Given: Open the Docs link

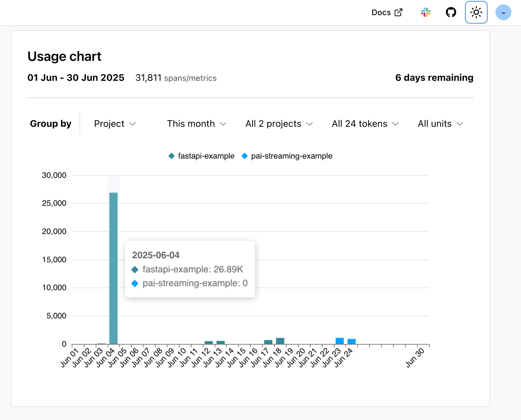Looking at the screenshot, I should (x=381, y=12).
